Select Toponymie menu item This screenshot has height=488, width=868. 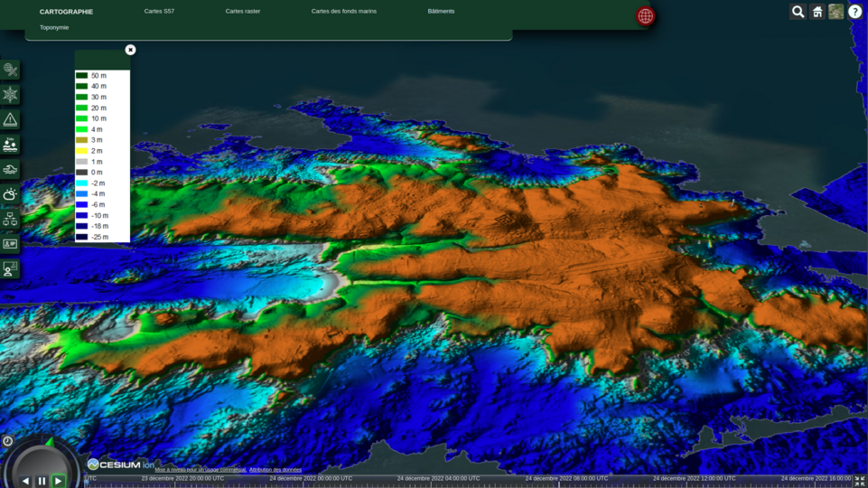click(x=54, y=27)
